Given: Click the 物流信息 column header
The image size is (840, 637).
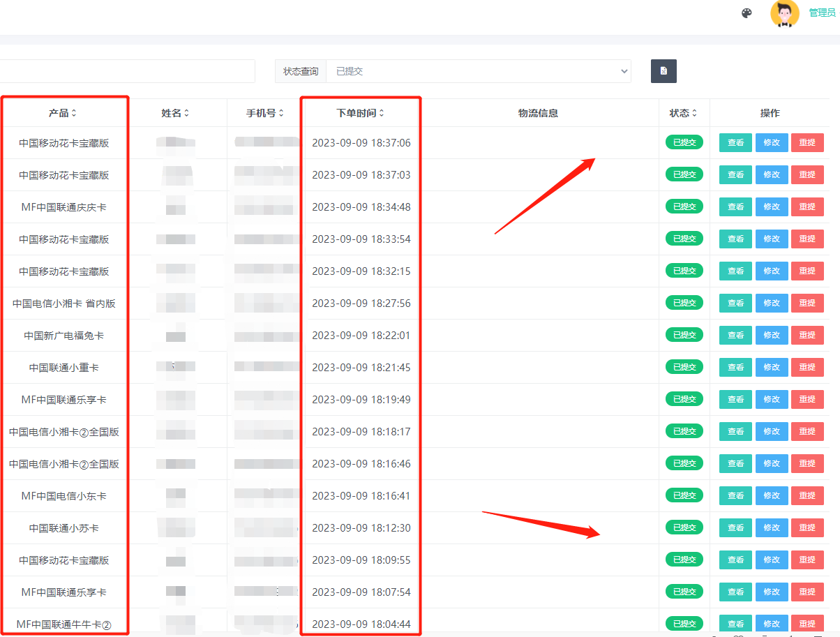Looking at the screenshot, I should tap(538, 113).
